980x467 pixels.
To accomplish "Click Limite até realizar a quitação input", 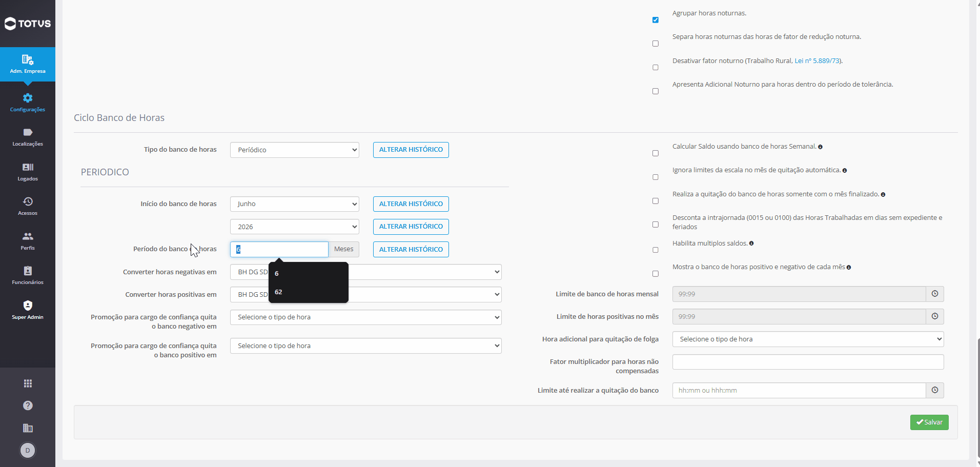I will [x=799, y=390].
